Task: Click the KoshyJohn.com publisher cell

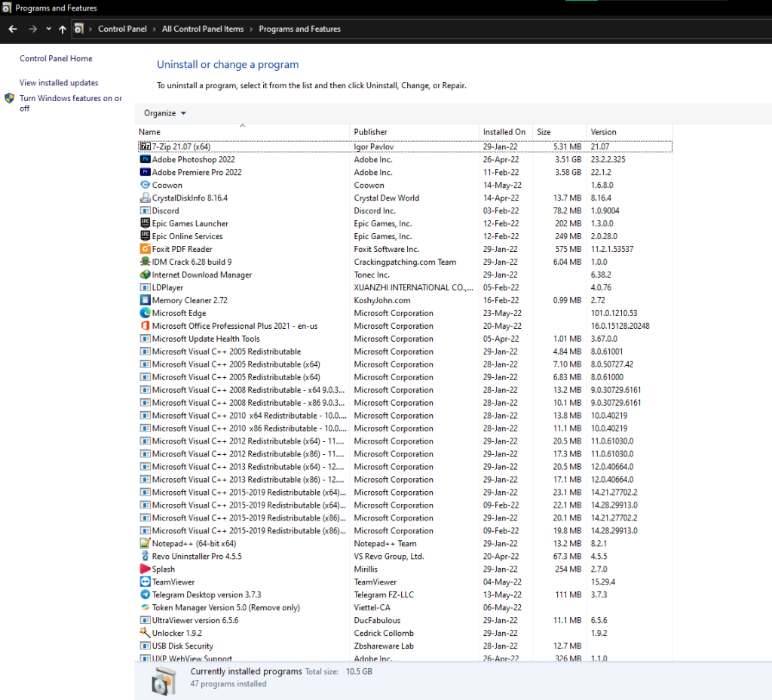Action: 382,300
